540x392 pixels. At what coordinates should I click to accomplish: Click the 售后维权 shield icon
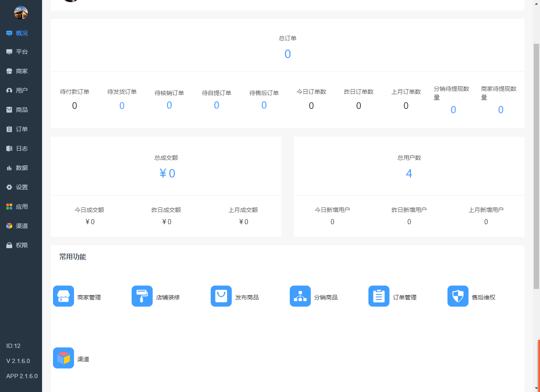pyautogui.click(x=458, y=296)
